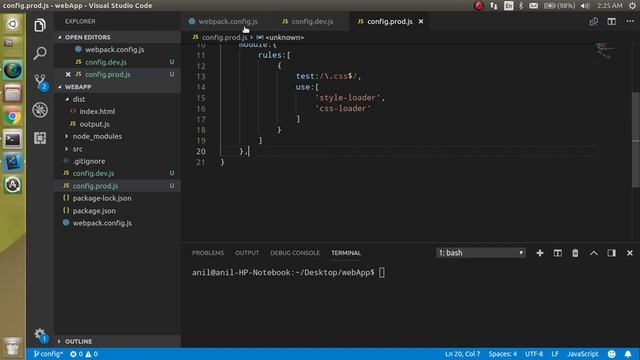Viewport: 640px width, 360px height.
Task: Close config.prod.js editor tab
Action: (421, 21)
